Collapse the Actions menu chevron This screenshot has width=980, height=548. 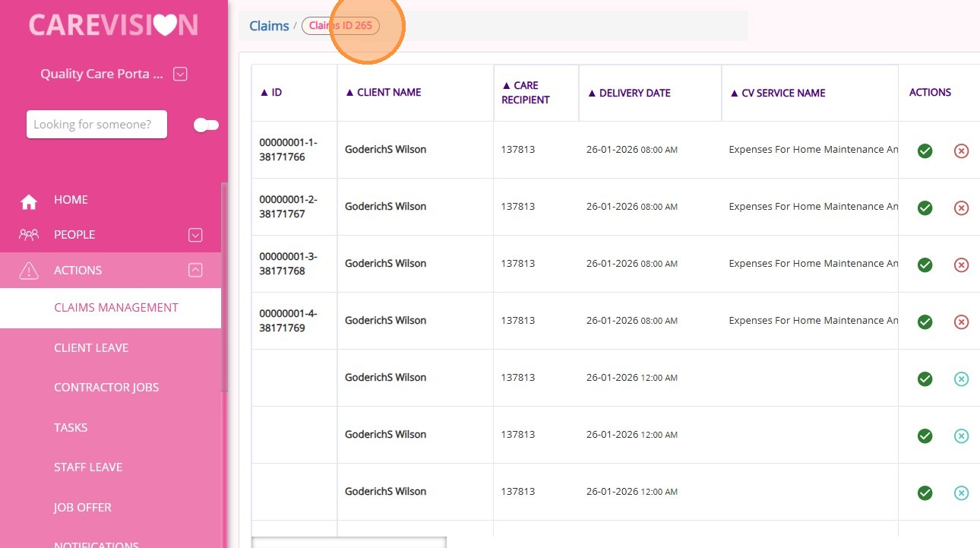[195, 270]
